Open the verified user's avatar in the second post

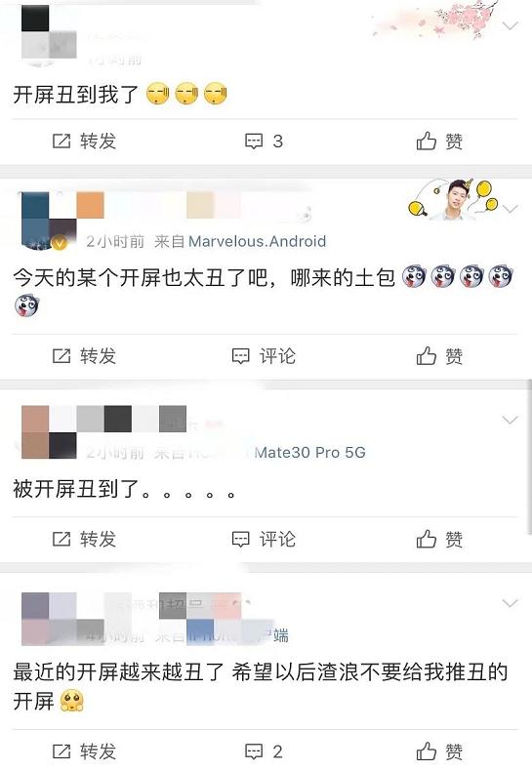click(49, 221)
